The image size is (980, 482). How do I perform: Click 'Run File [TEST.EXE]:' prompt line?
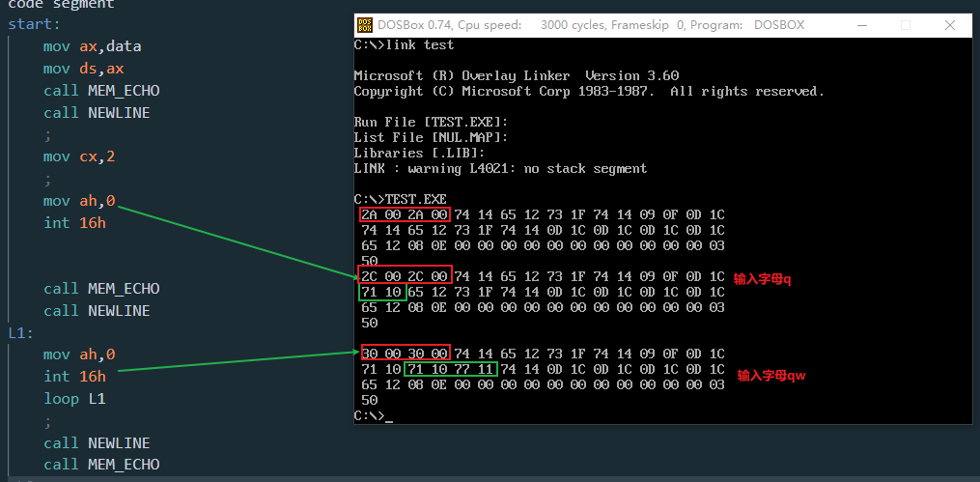(x=431, y=122)
